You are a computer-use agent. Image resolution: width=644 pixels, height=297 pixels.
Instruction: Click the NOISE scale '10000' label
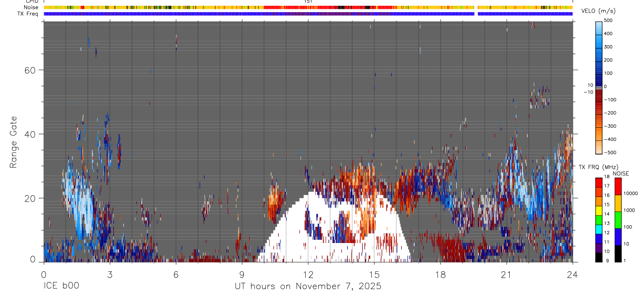click(x=631, y=194)
